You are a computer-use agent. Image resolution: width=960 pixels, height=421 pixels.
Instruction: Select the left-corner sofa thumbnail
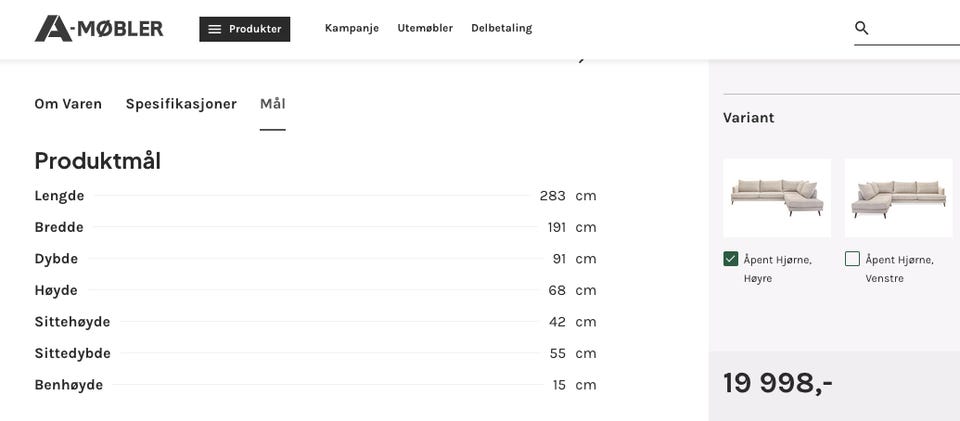899,197
